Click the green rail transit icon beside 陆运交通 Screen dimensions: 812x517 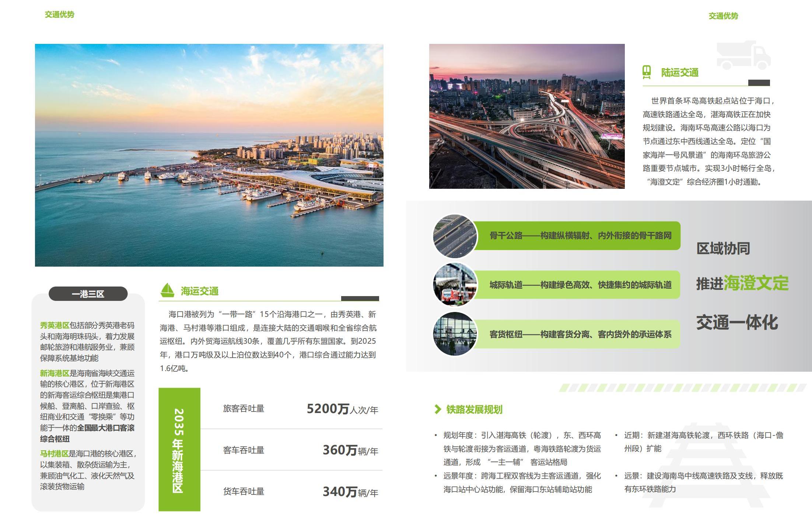647,72
